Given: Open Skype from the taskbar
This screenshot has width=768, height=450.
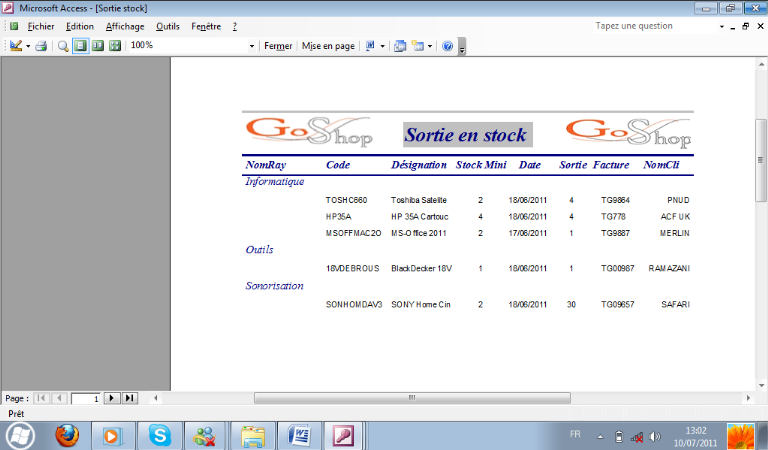Looking at the screenshot, I should 159,435.
